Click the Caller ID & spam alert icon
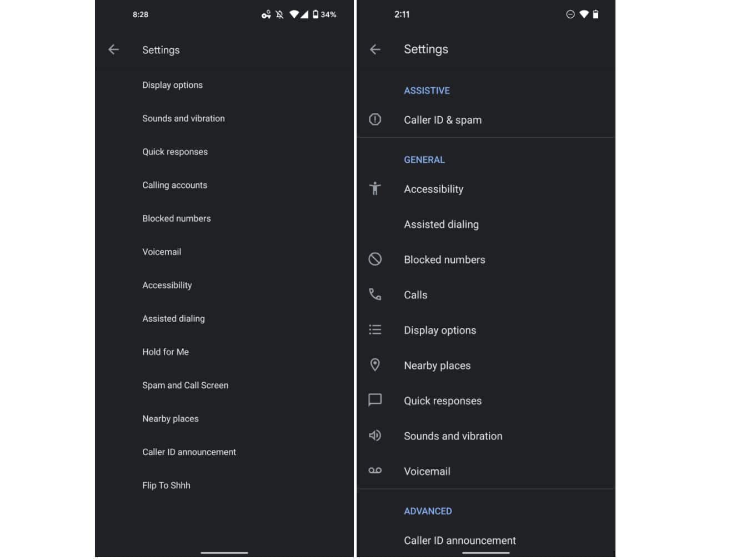Viewport: 731px width, 560px height. [x=375, y=119]
